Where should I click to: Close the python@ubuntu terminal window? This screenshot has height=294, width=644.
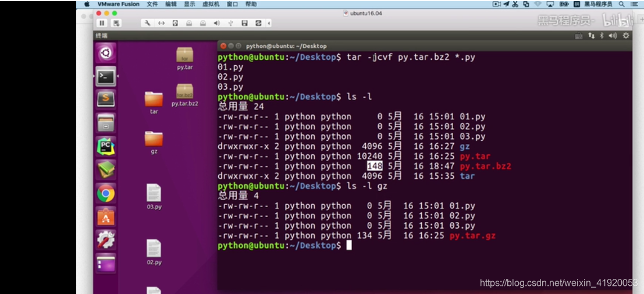point(223,46)
